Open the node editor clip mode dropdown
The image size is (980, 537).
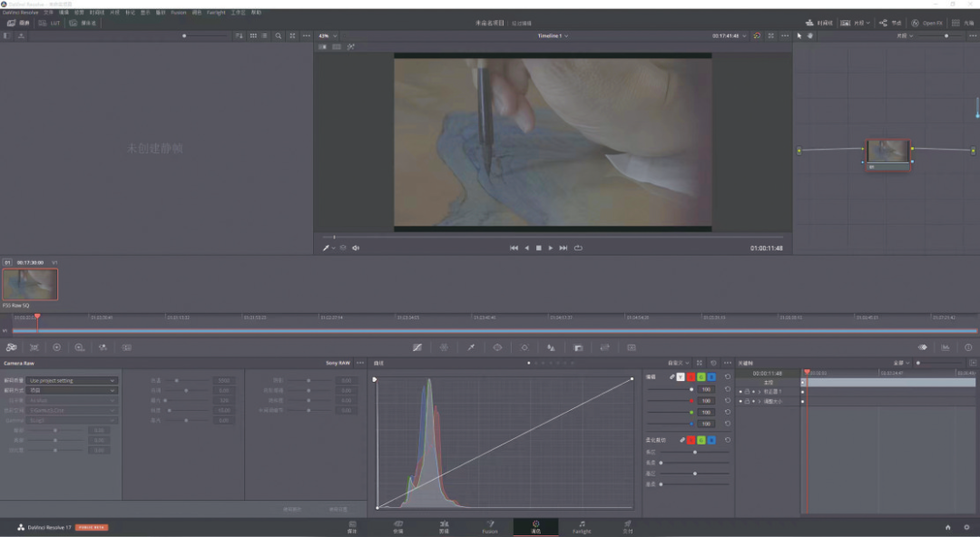pyautogui.click(x=905, y=35)
